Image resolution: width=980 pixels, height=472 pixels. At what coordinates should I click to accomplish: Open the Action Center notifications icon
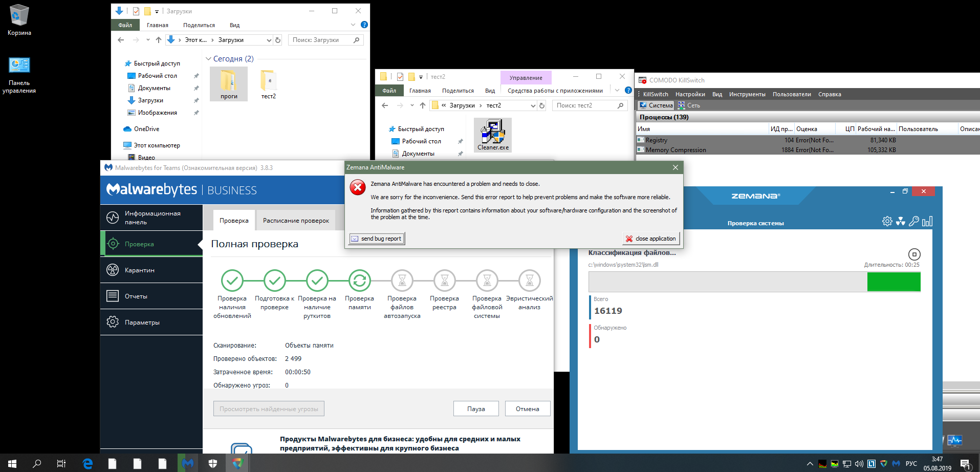point(965,464)
